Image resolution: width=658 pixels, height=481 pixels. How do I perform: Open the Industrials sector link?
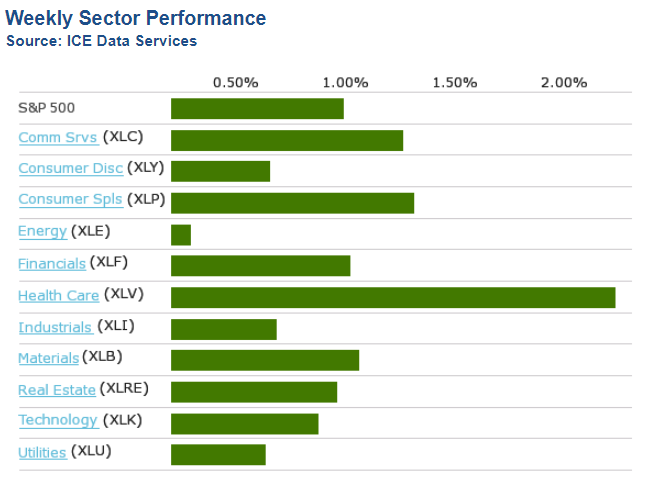click(x=55, y=327)
